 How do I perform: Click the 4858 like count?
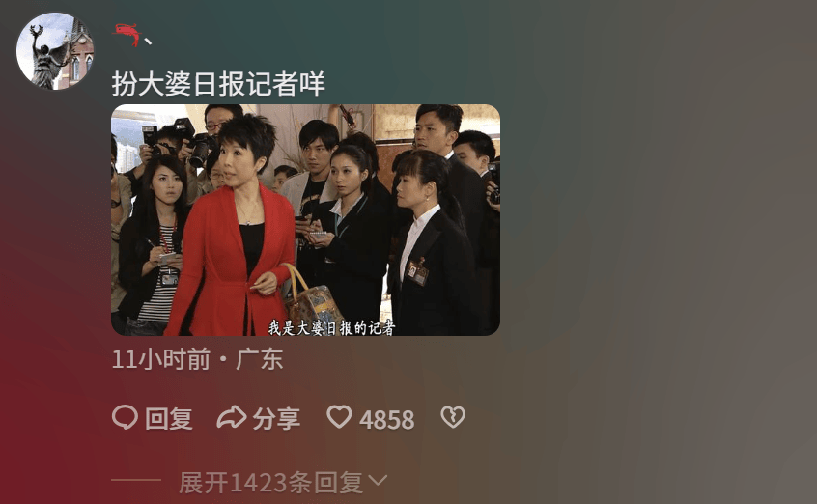[386, 420]
